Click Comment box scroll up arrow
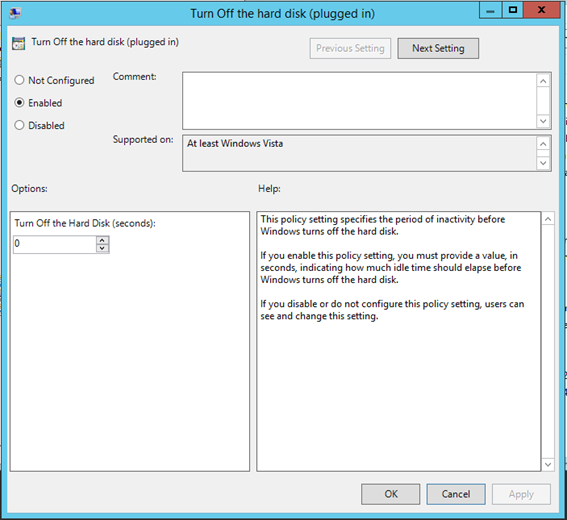 point(543,81)
